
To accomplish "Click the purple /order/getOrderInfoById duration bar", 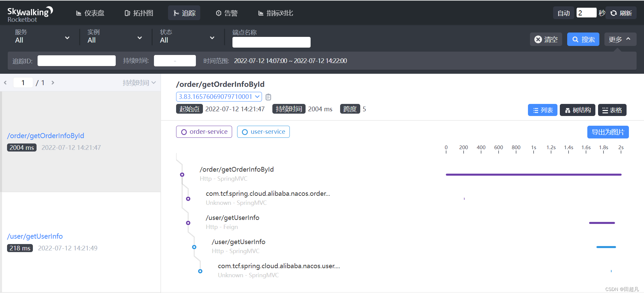I will pos(534,175).
